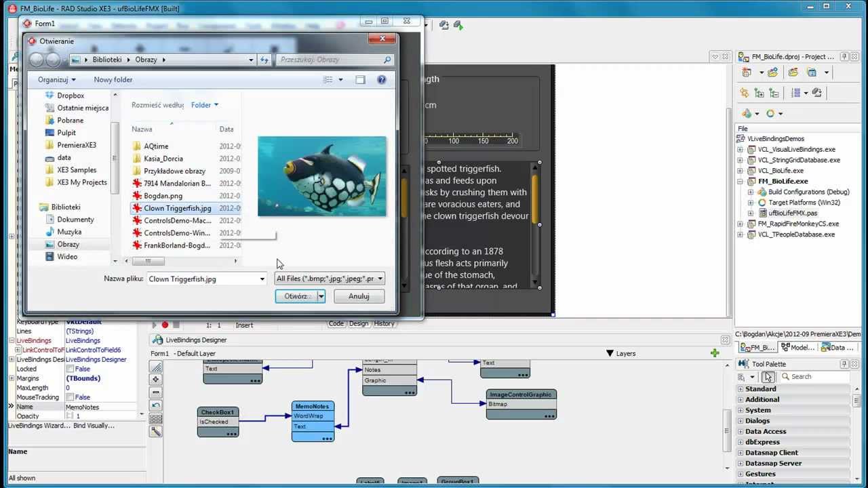Collapse the FM_BioLife.exe project node
The width and height of the screenshot is (868, 488).
coord(741,182)
